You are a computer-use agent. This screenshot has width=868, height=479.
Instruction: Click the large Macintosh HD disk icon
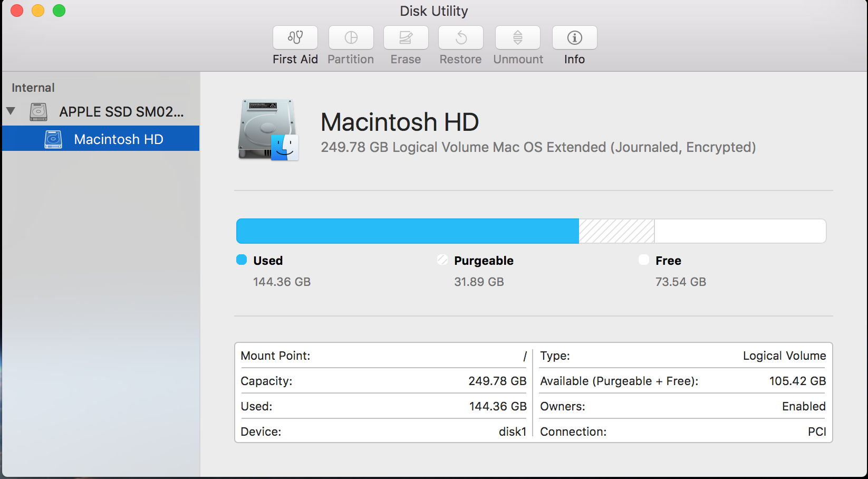268,130
